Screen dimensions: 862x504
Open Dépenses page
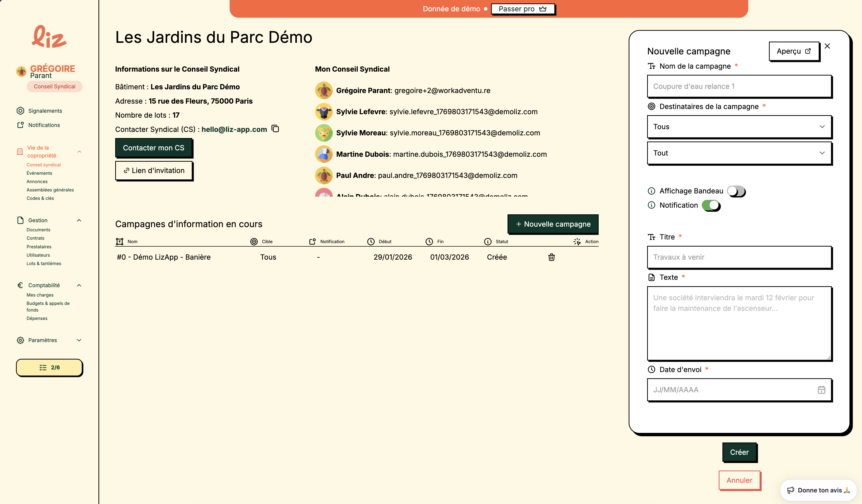tap(37, 318)
